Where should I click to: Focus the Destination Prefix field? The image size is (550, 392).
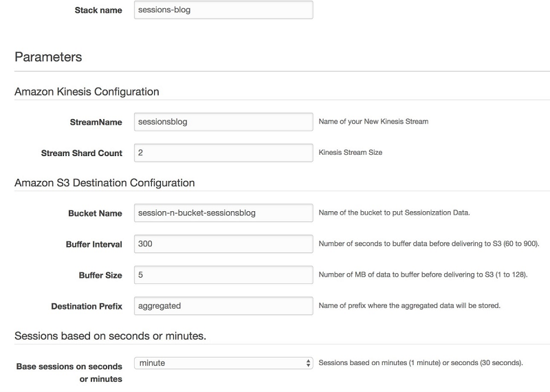click(x=222, y=306)
